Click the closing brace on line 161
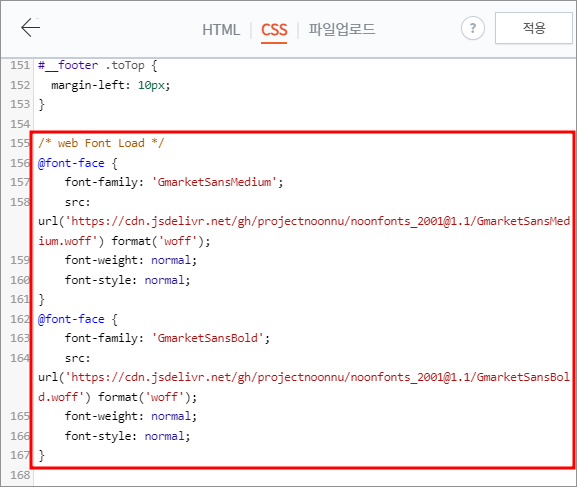This screenshot has width=577, height=487. [x=42, y=299]
